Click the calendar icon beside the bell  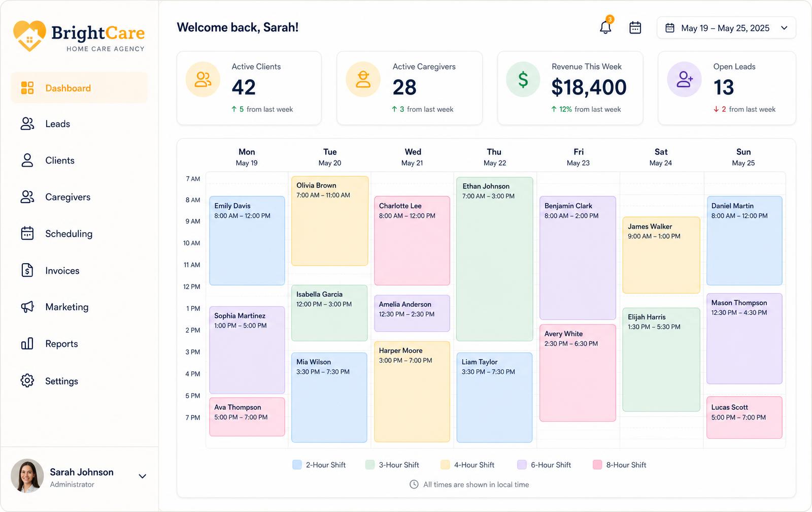[635, 28]
